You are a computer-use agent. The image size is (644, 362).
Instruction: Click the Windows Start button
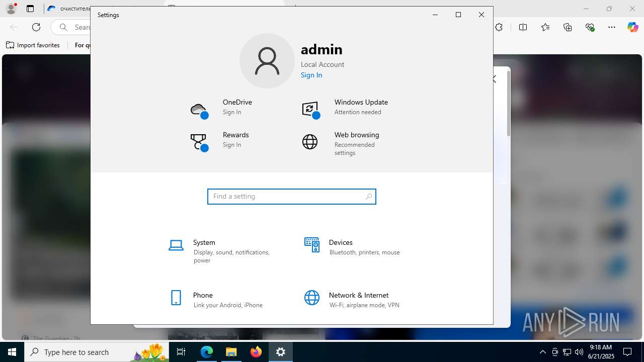click(x=12, y=352)
